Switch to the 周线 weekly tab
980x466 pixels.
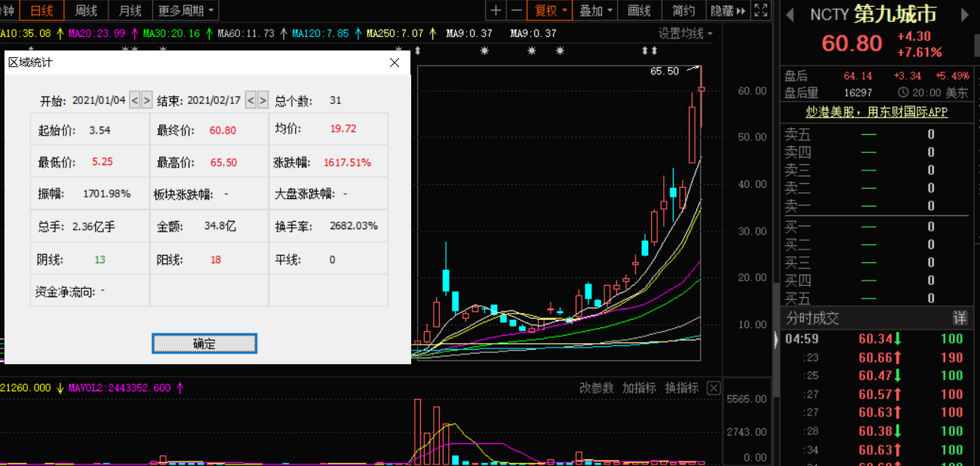coord(85,11)
